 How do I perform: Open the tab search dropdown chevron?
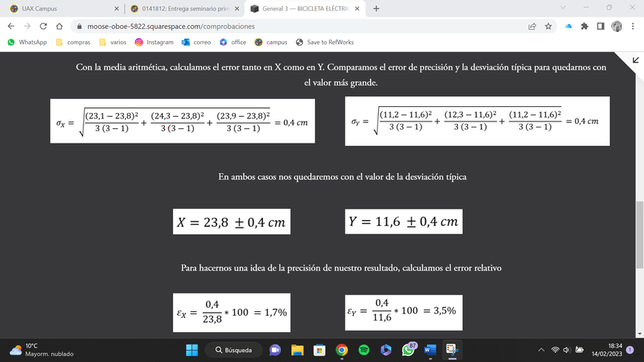563,8
